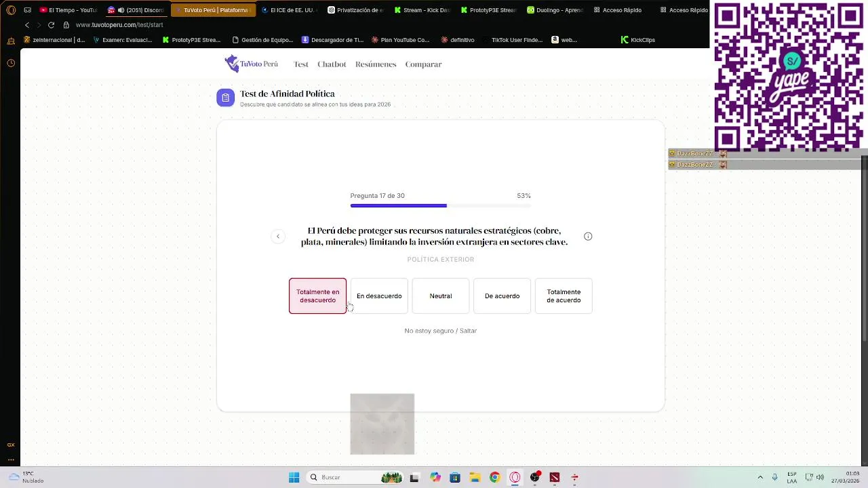Open Windows Start menu
This screenshot has width=868, height=488.
[294, 477]
